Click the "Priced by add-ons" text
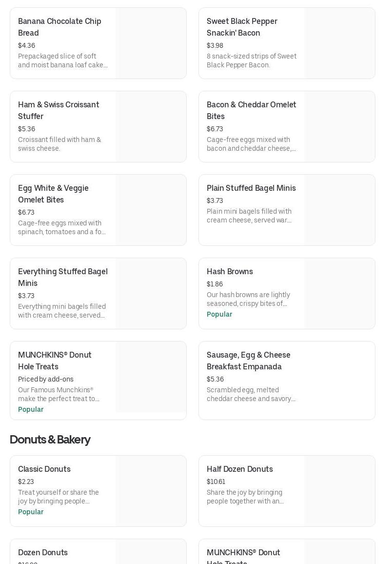Image resolution: width=392 pixels, height=564 pixels. 46,379
